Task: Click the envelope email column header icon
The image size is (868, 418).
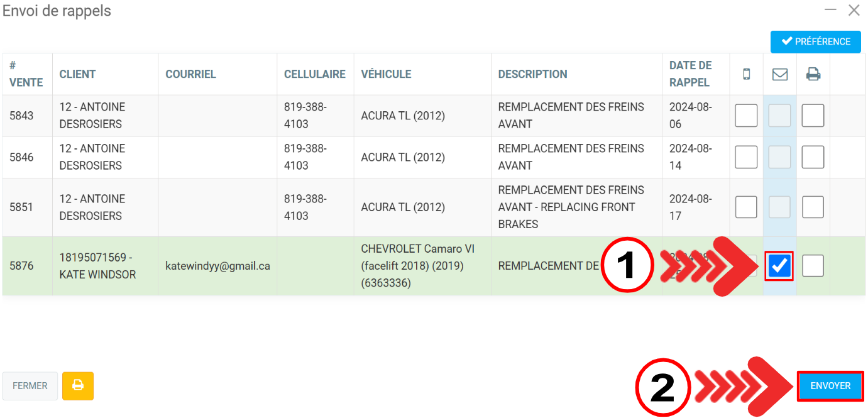Action: point(779,74)
